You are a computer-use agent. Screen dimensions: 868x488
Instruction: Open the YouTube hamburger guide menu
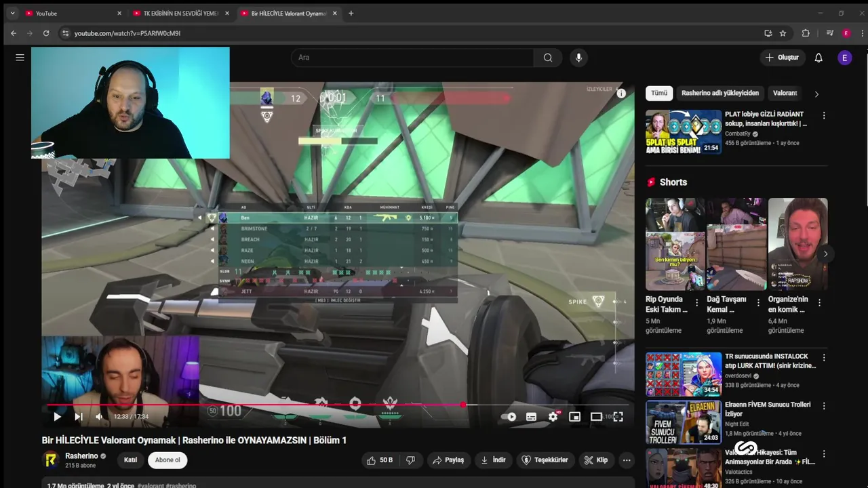point(20,58)
